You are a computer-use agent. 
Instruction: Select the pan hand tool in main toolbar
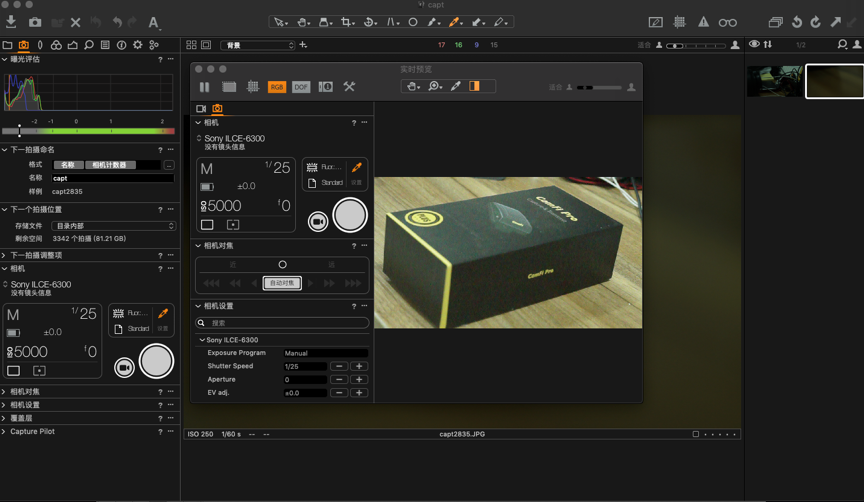[x=303, y=22]
